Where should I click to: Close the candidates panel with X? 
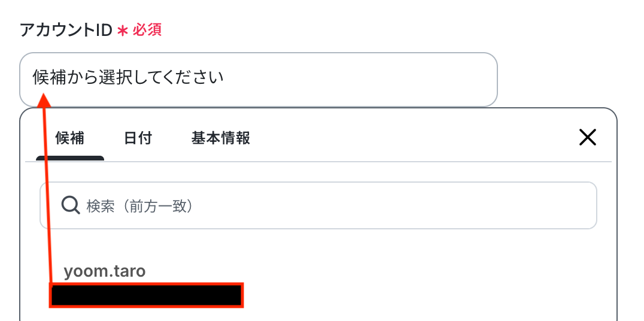[x=587, y=138]
